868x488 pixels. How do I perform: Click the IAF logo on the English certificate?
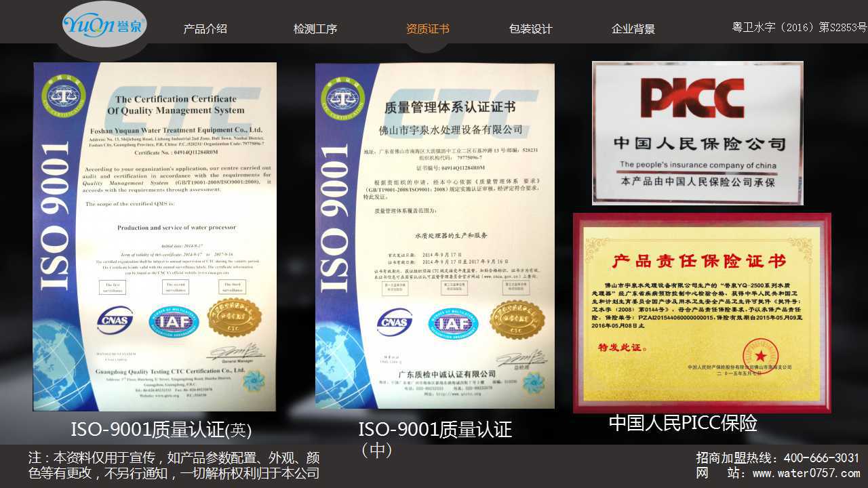point(174,321)
